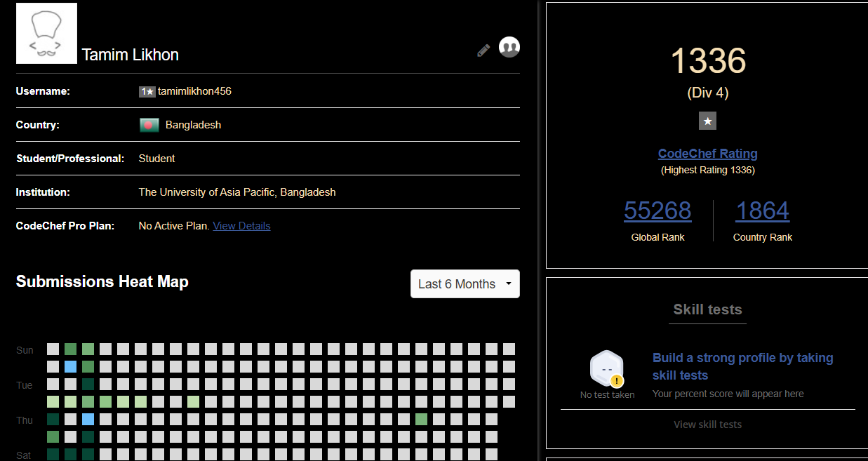
Task: Click the round friends avatar icon
Action: 509,47
